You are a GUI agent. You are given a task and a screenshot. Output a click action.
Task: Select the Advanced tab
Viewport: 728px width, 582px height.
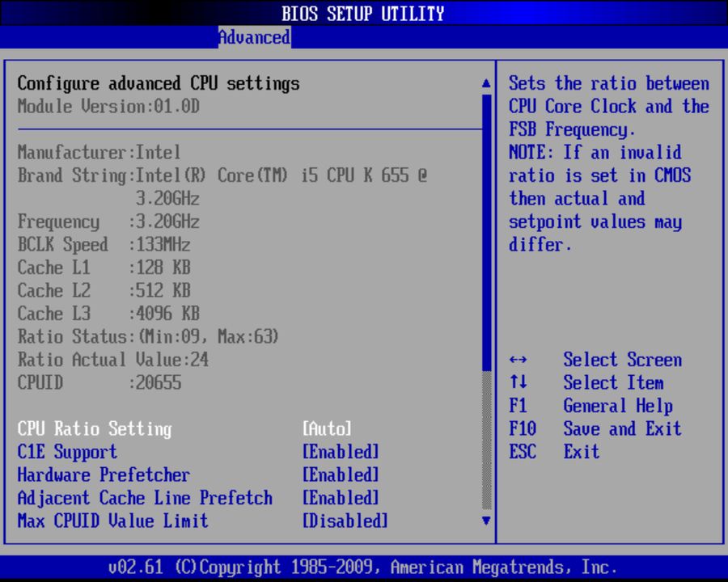pyautogui.click(x=255, y=37)
